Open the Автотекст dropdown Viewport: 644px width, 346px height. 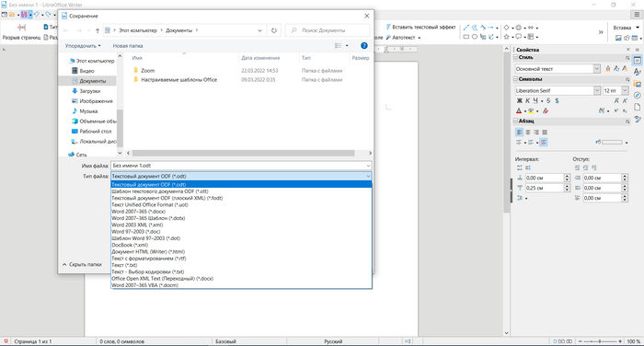pos(419,38)
